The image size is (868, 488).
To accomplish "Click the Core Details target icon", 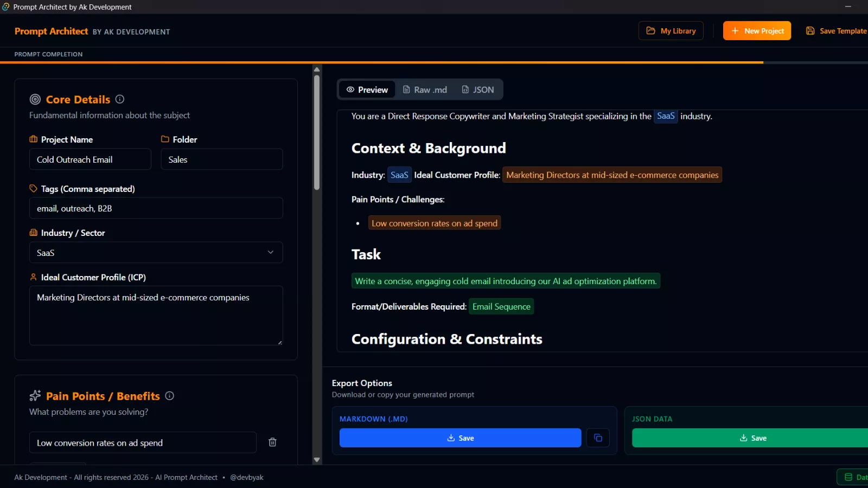I will (35, 99).
